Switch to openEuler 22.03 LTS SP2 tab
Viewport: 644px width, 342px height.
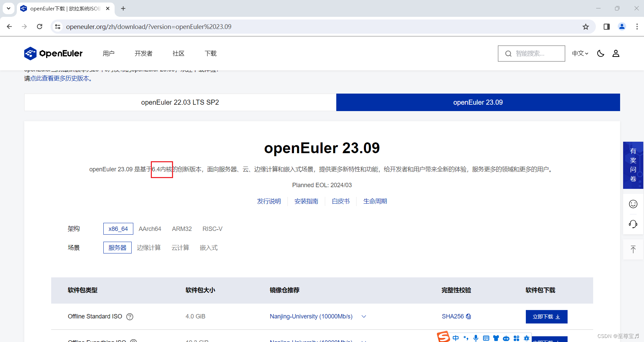pos(180,102)
